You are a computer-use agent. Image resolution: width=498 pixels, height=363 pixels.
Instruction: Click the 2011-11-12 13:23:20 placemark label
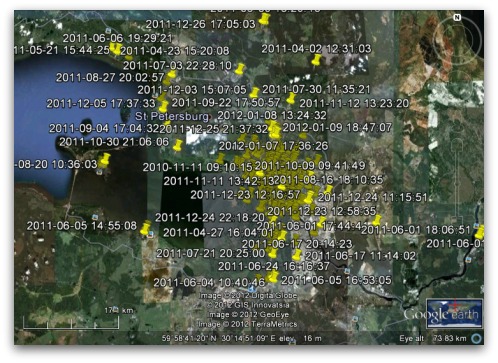[x=354, y=103]
